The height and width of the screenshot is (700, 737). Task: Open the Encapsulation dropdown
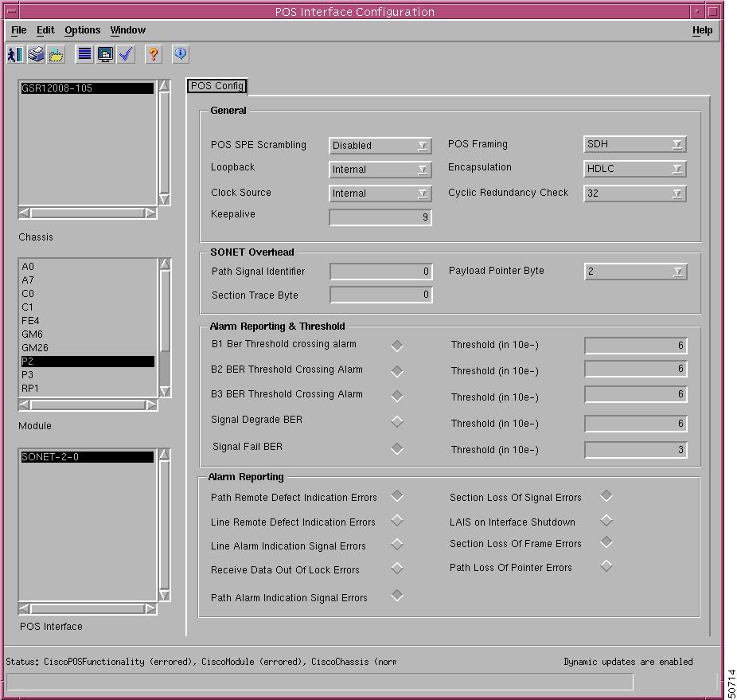pos(634,168)
